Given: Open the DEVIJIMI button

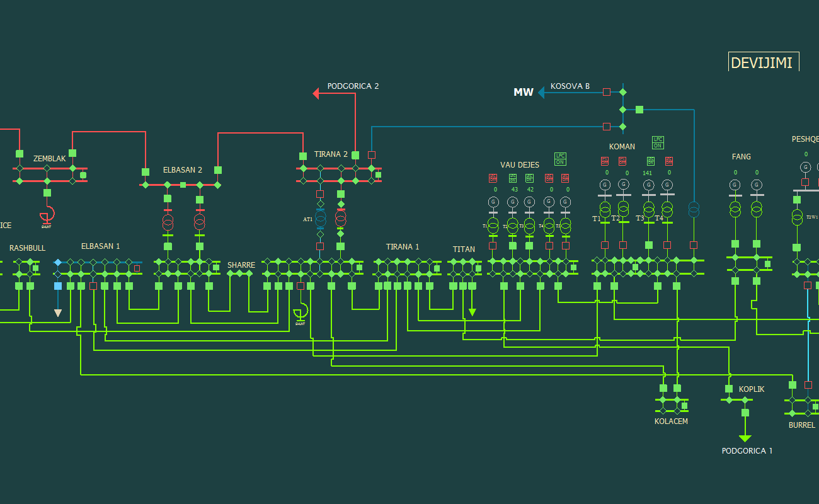Looking at the screenshot, I should (764, 62).
